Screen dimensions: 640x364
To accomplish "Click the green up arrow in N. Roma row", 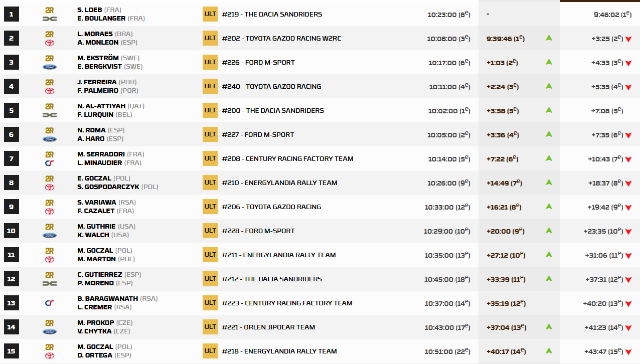I will (x=549, y=134).
